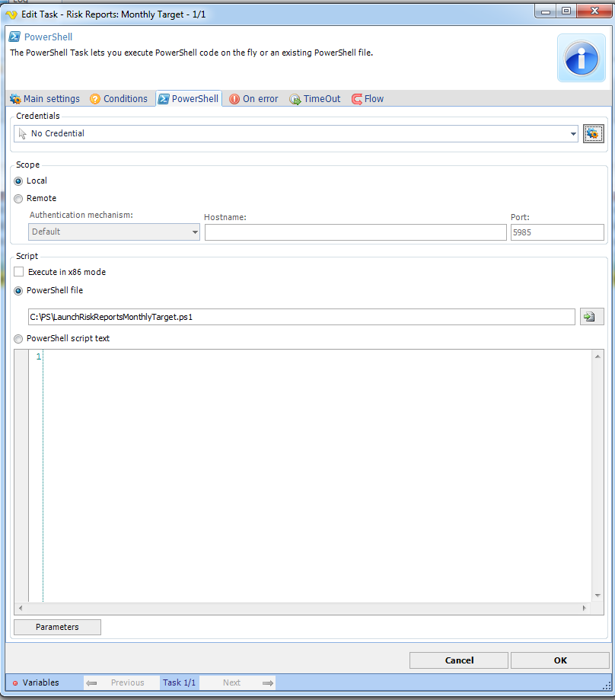
Task: Open the credentials manager gear icon
Action: pos(593,133)
